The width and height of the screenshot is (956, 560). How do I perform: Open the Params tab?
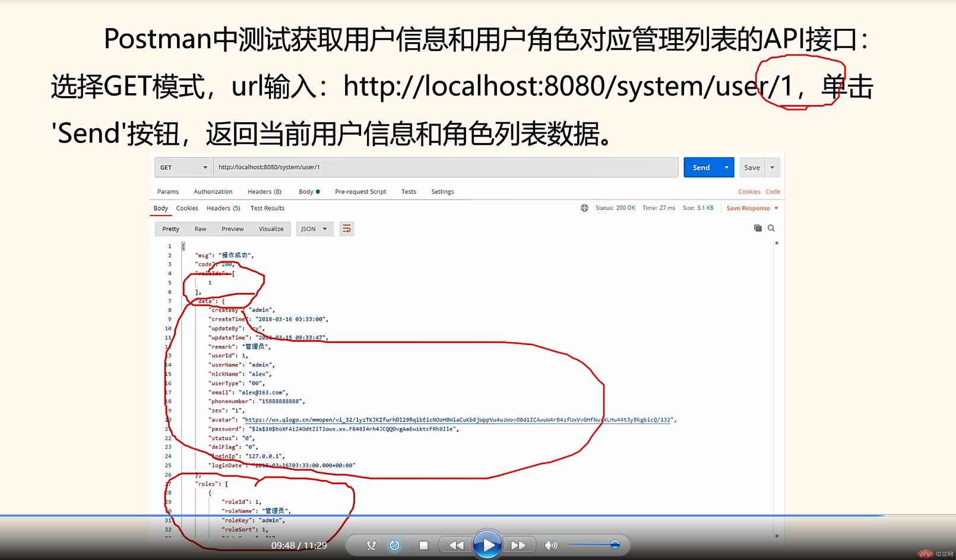[x=168, y=192]
